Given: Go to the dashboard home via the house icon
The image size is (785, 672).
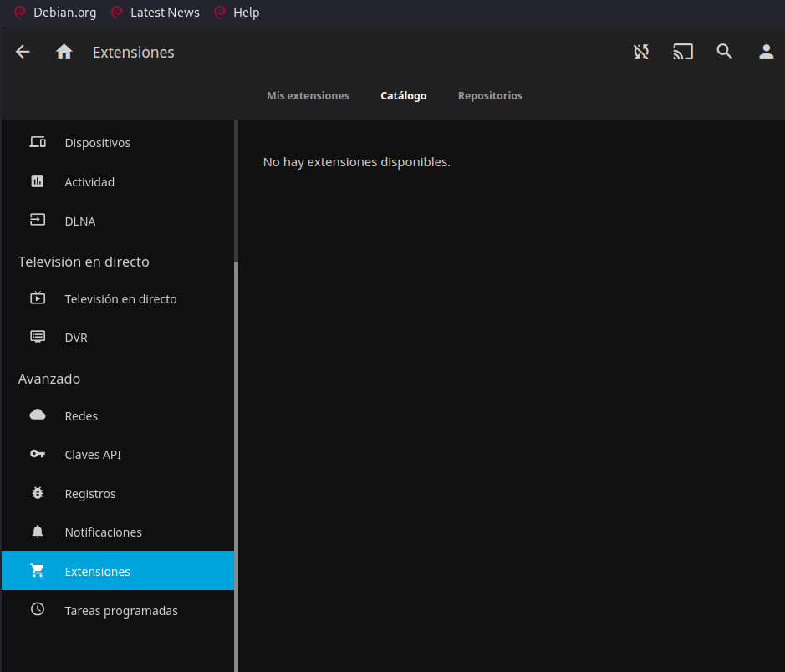Looking at the screenshot, I should pos(64,51).
